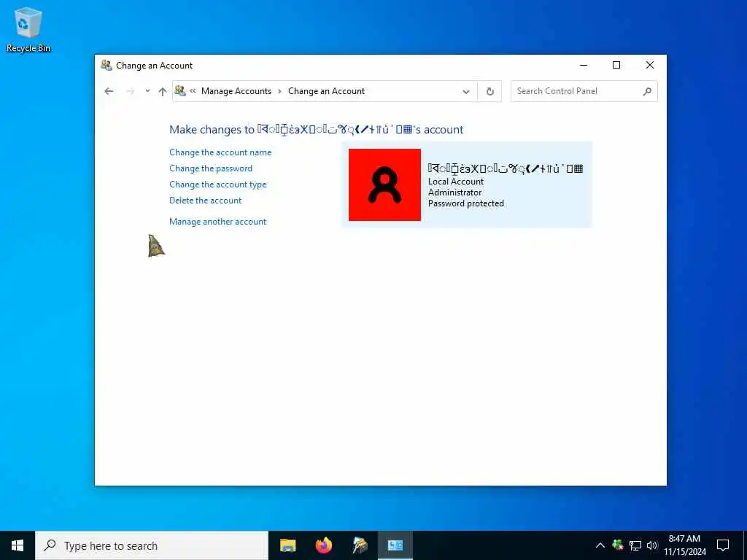Click the search magnifier icon
The width and height of the screenshot is (747, 560).
click(647, 91)
